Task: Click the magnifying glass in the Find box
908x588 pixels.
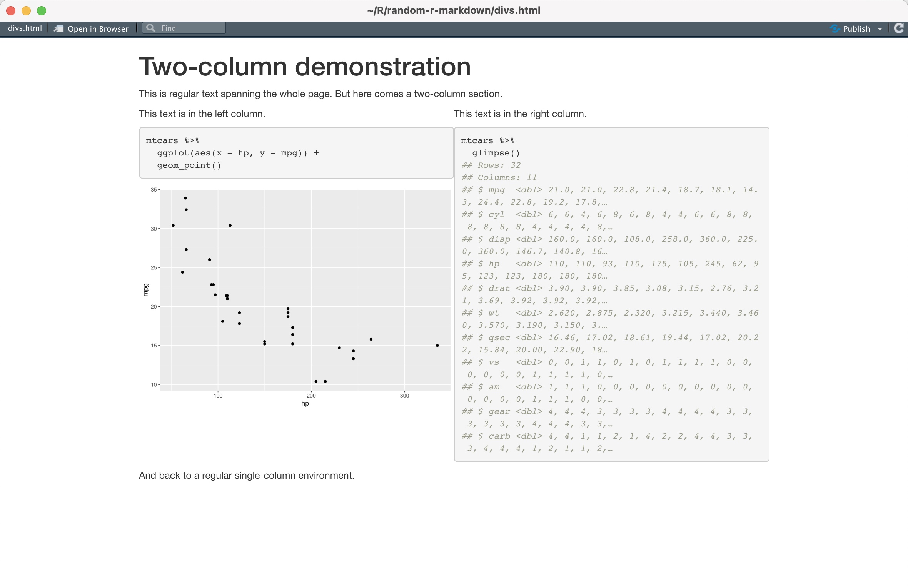Action: [x=150, y=28]
